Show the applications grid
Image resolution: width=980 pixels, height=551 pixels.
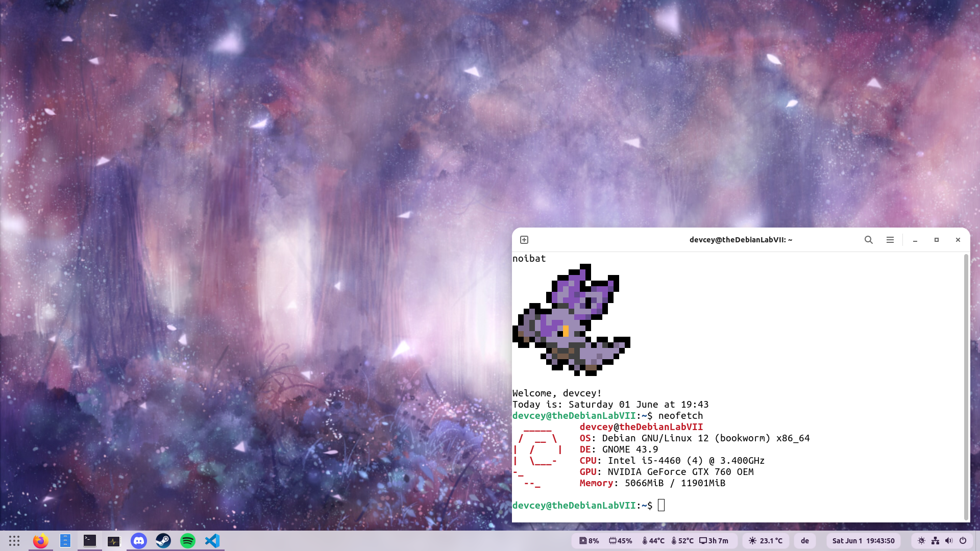click(14, 541)
